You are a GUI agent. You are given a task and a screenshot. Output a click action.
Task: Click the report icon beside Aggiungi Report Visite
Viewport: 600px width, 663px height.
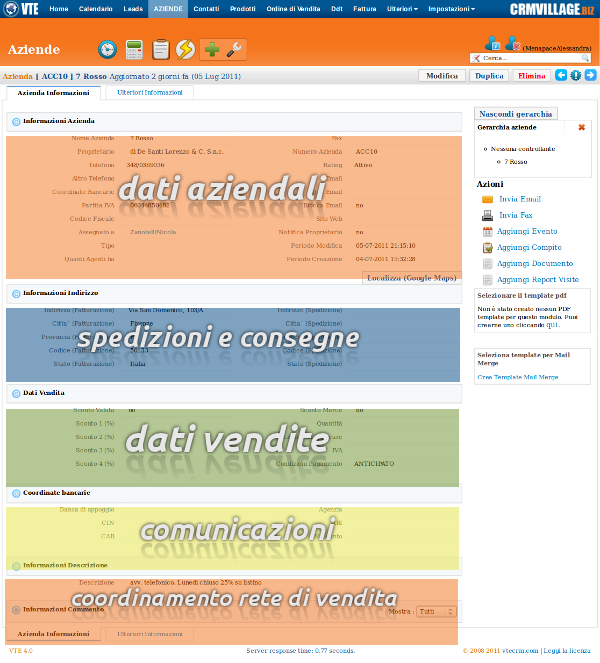pyautogui.click(x=488, y=279)
